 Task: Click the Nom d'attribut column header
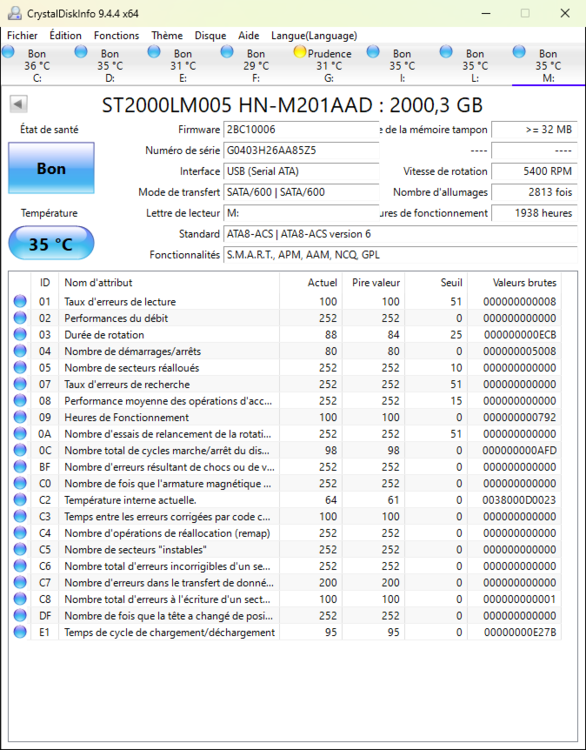[x=169, y=283]
